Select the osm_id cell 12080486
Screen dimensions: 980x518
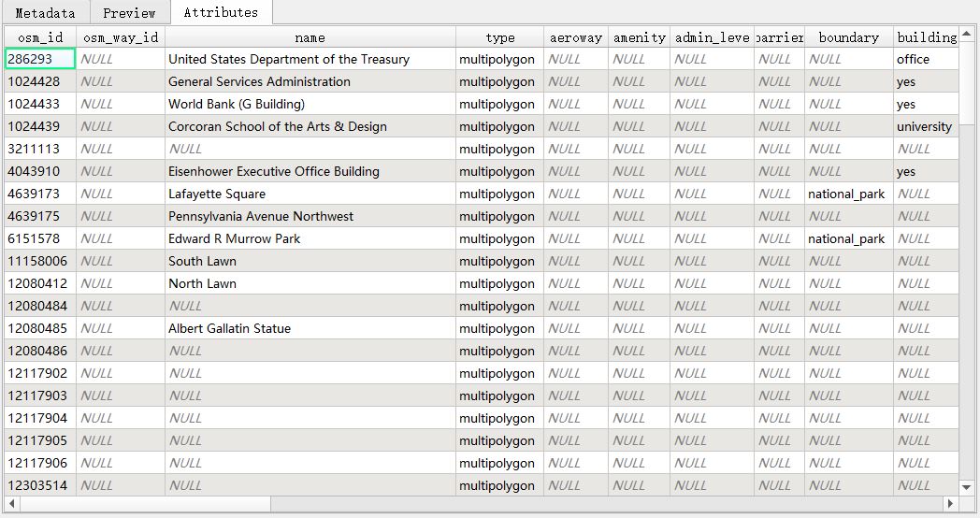[40, 352]
